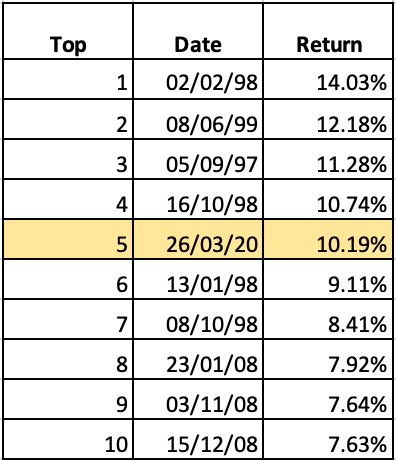Screen dimensions: 396x460
Task: Select the cell showing 08/06/99
Action: point(198,119)
